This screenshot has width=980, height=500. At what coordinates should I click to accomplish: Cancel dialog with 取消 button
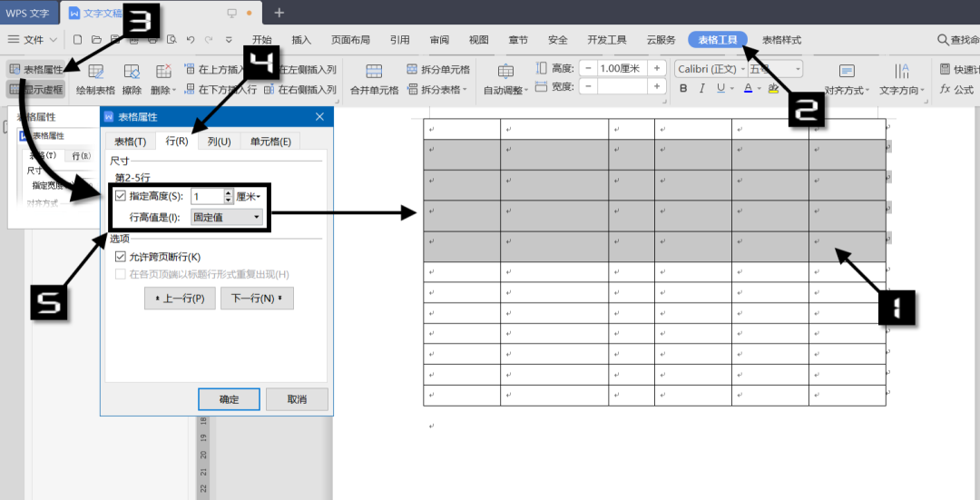297,399
